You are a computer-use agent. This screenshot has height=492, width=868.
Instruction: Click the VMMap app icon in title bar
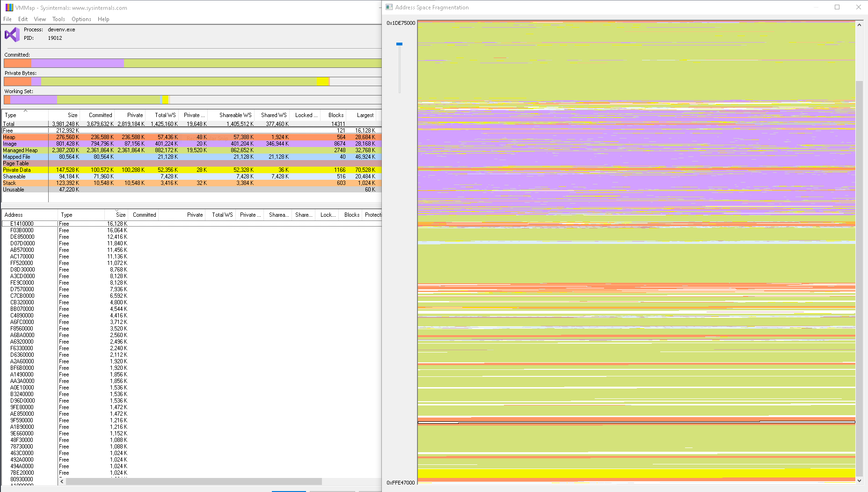click(9, 7)
